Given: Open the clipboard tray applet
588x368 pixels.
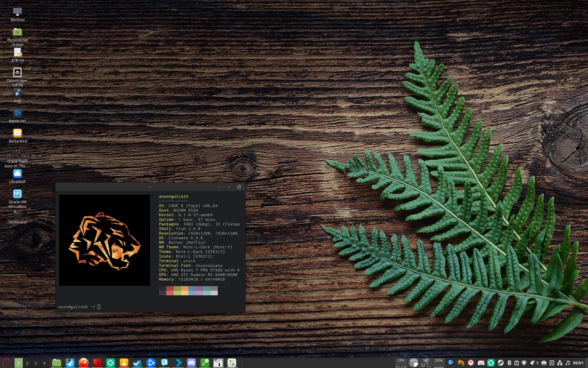Looking at the screenshot, I should click(517, 363).
